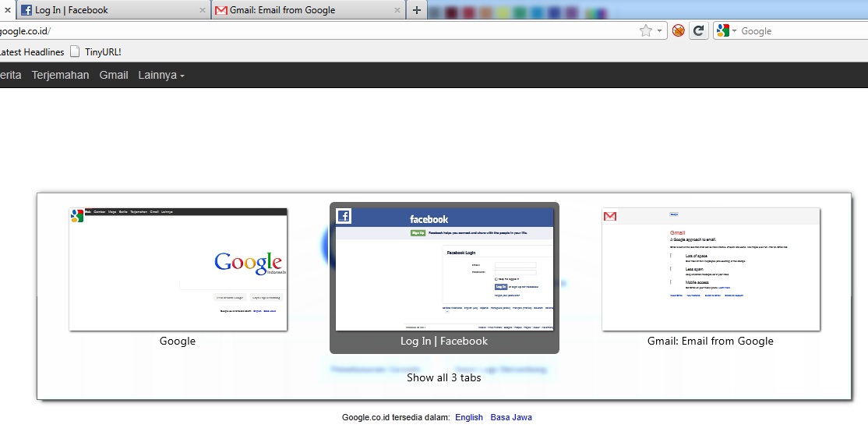Click the Facebook favicon in the tab strip

[x=26, y=10]
